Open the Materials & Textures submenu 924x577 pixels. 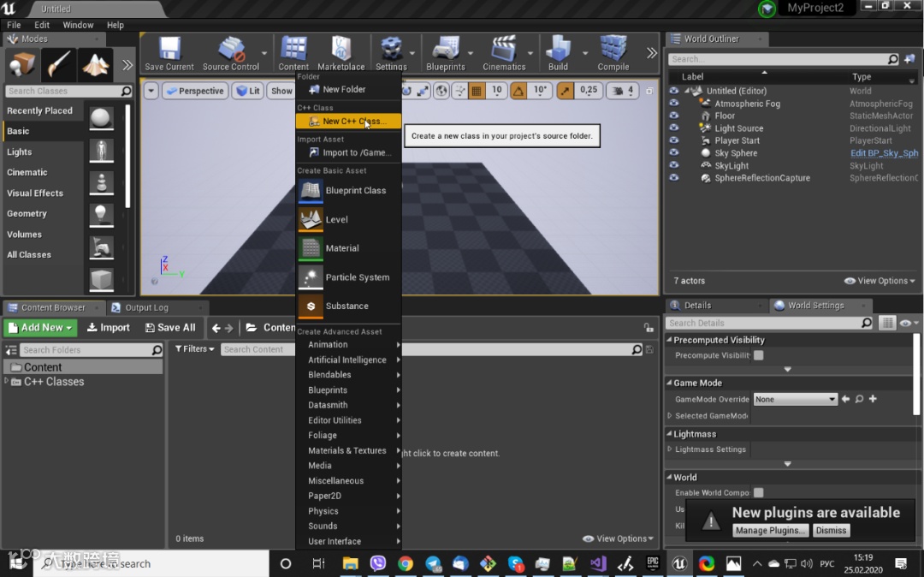point(348,450)
